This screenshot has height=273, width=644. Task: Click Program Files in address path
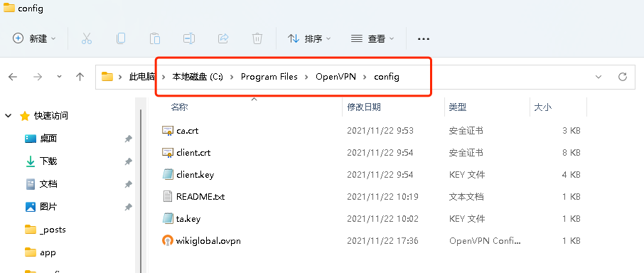tap(269, 77)
